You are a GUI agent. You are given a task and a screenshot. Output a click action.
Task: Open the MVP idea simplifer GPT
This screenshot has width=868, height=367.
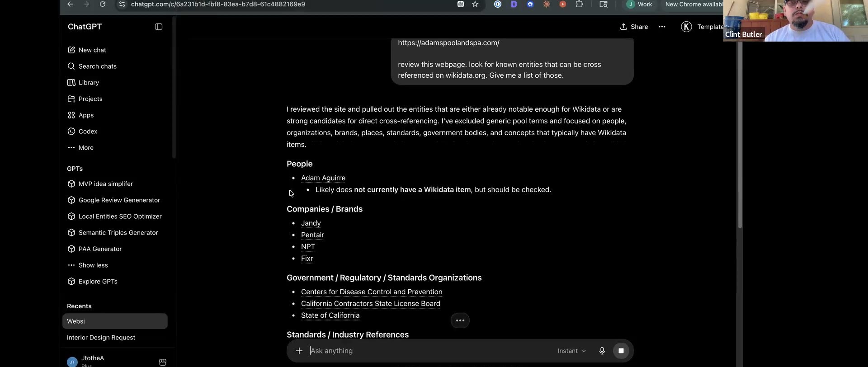click(115, 184)
